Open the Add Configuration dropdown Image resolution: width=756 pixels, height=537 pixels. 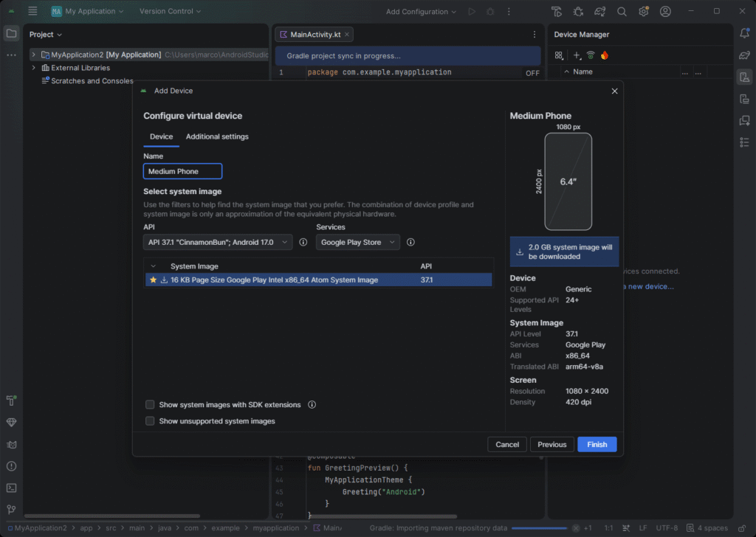420,12
